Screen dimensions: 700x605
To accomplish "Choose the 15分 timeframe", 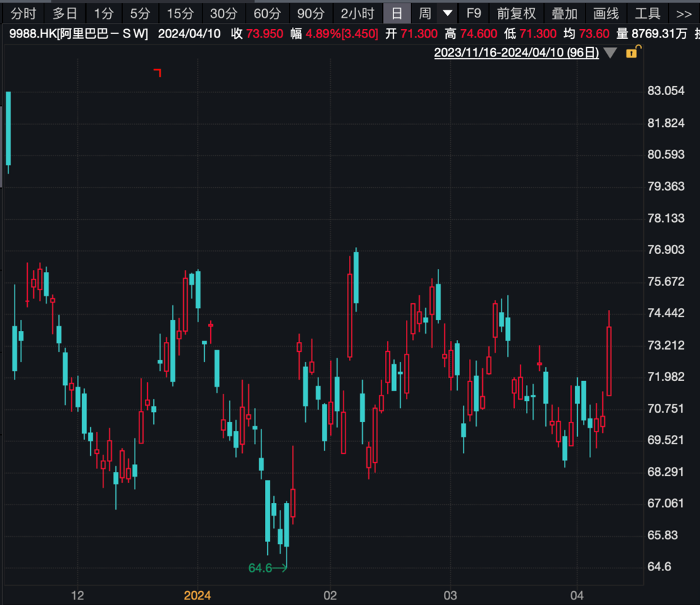I will (x=180, y=13).
